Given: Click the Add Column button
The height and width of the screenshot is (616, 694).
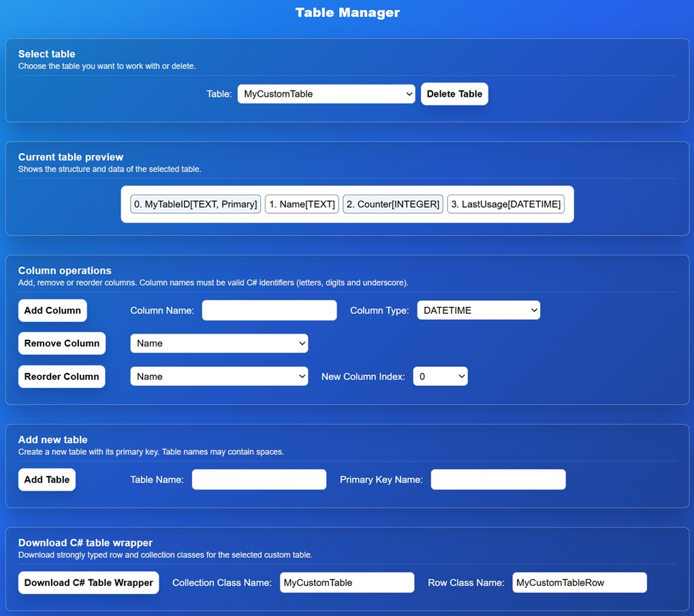Looking at the screenshot, I should point(52,310).
